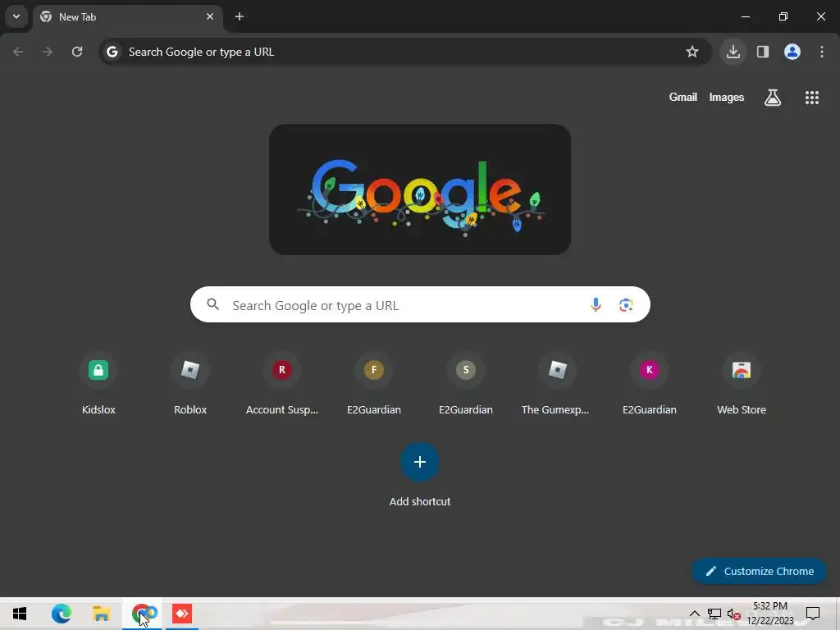This screenshot has width=840, height=630.
Task: Open the tab search dropdown arrow
Action: (16, 16)
